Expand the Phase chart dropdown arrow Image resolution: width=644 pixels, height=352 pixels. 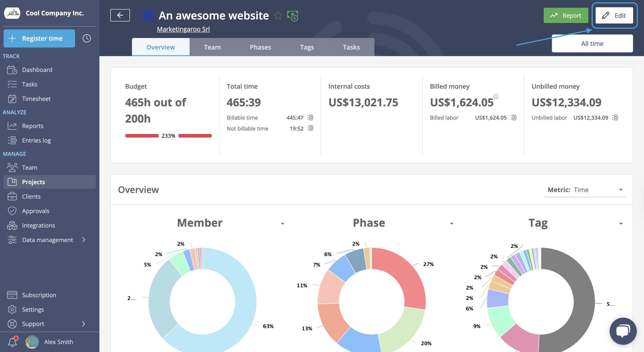click(451, 224)
